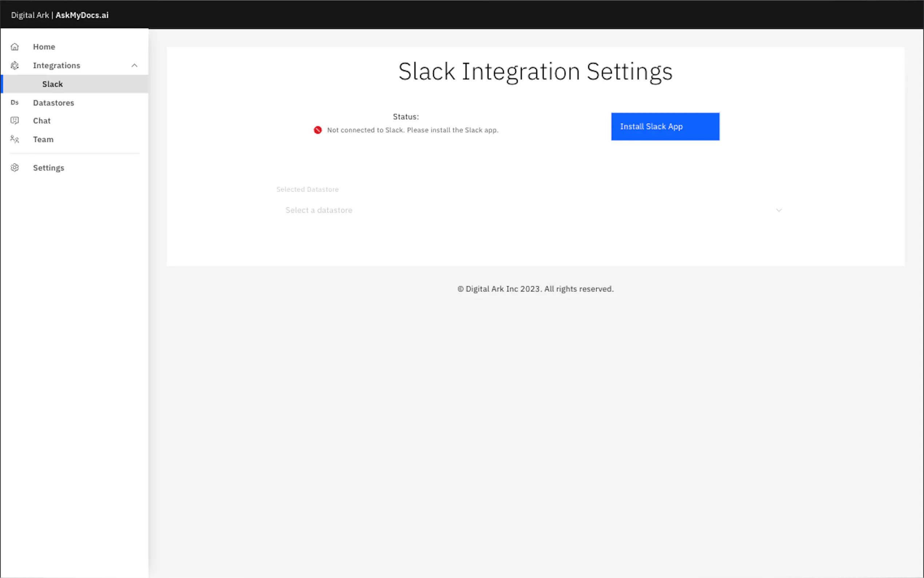
Task: Click the Slack Integration Settings heading
Action: pyautogui.click(x=535, y=71)
